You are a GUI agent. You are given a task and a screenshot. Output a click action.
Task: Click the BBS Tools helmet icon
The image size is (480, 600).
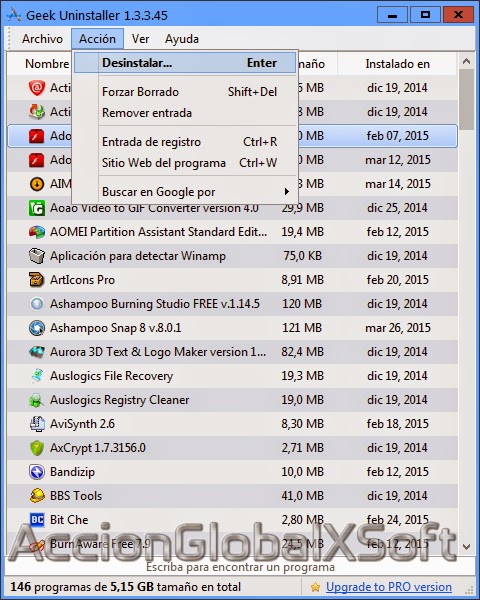click(37, 496)
